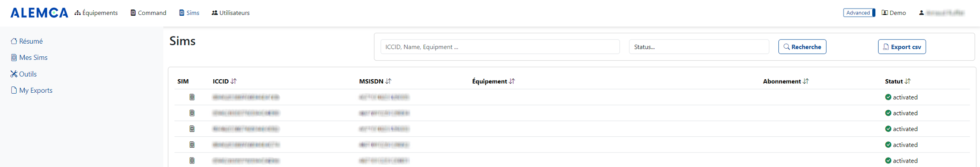Click the green activated check in second row

tap(888, 113)
